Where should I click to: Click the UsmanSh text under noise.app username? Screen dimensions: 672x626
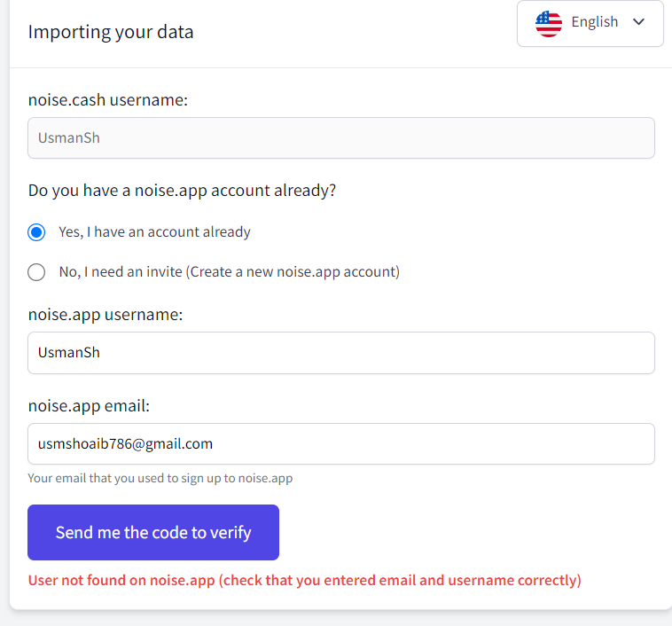click(69, 352)
